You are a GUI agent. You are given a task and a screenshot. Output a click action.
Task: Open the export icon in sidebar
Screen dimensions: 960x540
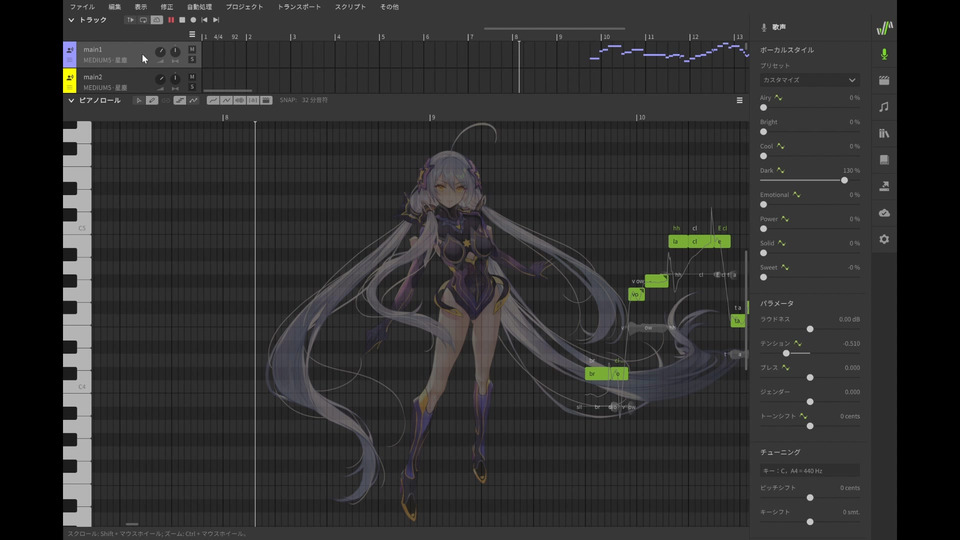[884, 186]
